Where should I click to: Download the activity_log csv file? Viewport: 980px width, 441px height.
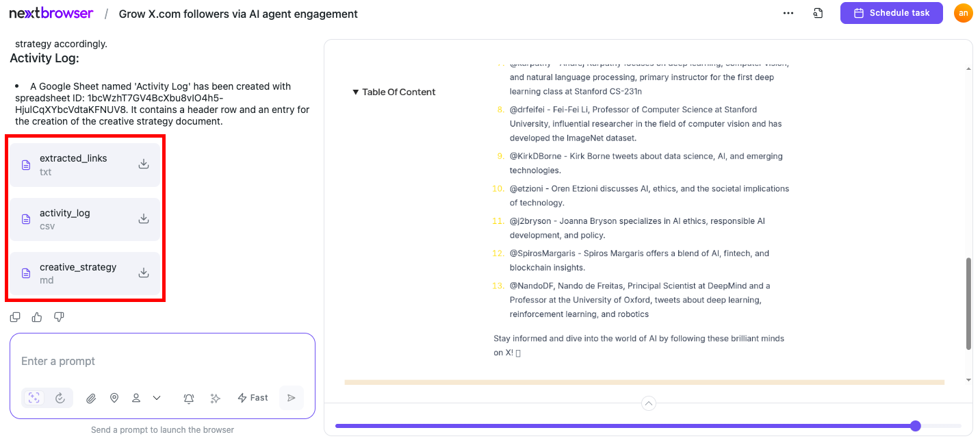point(144,218)
